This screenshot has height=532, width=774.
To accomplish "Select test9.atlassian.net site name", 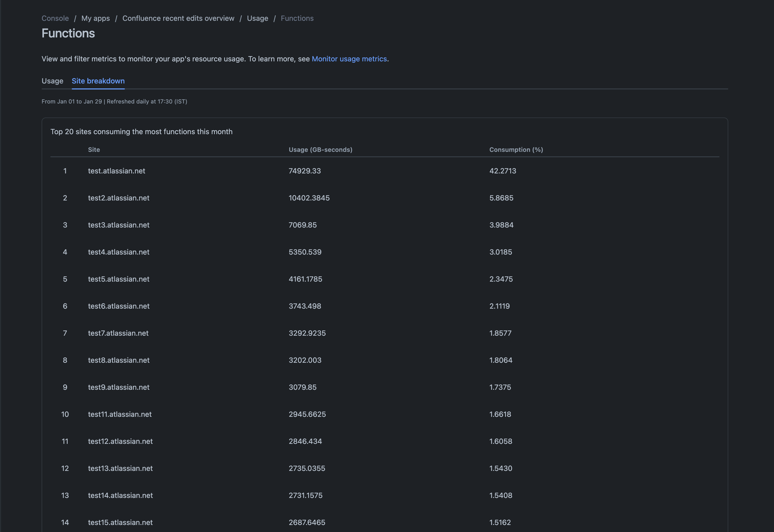I will (119, 387).
